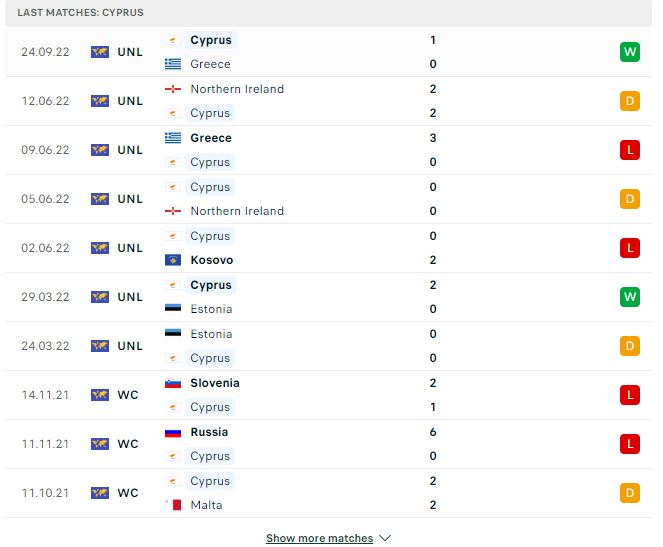Screen dimensions: 663x547
Task: Select the Kosovo team name
Action: tap(211, 260)
